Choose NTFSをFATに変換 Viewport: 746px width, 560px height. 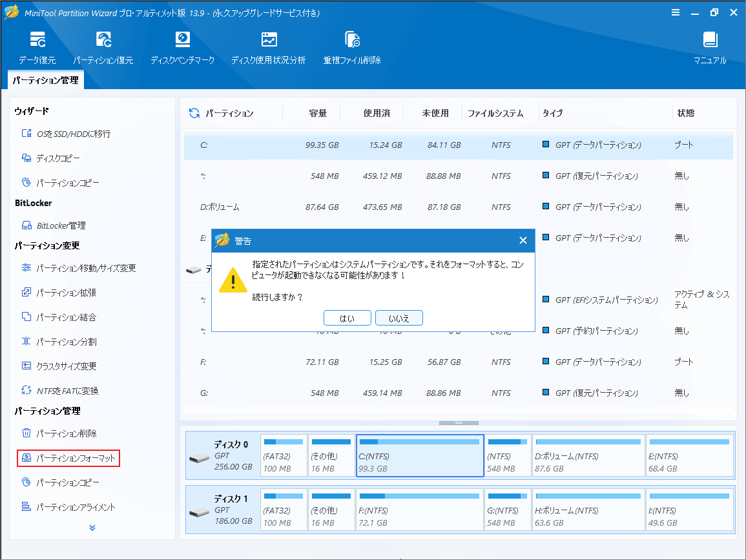pos(60,391)
